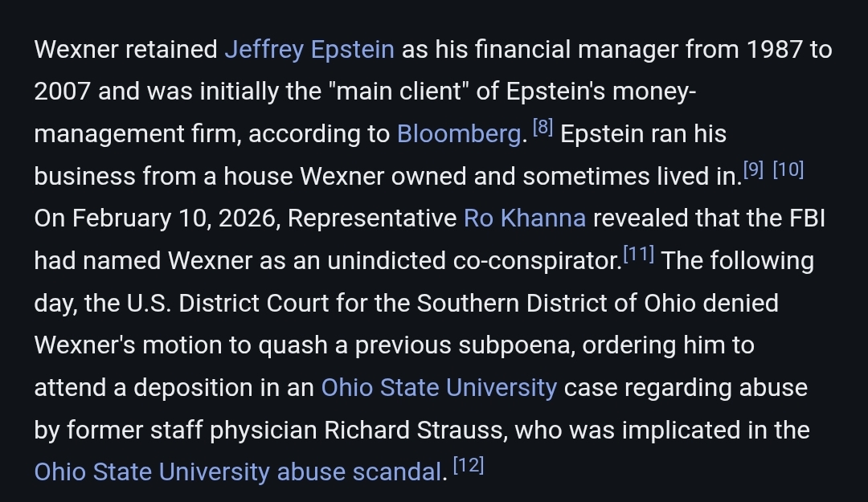Screen dimensions: 868x502
Task: Open citation reference number 8
Action: coord(542,129)
